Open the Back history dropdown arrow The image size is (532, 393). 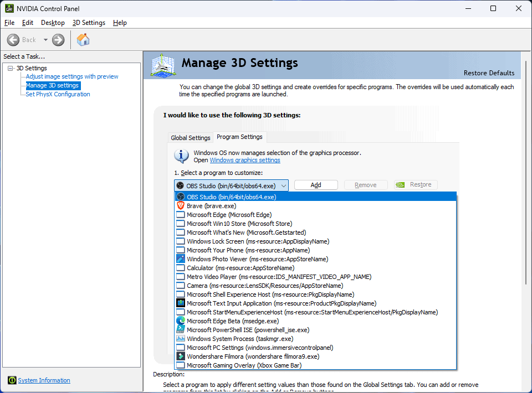click(45, 40)
